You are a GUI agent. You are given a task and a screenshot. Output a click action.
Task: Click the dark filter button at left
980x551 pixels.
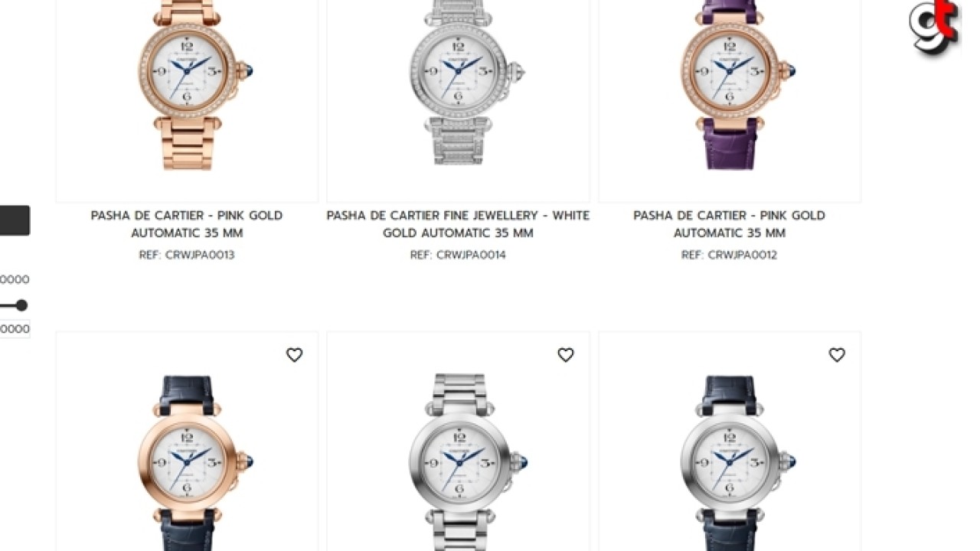[15, 220]
